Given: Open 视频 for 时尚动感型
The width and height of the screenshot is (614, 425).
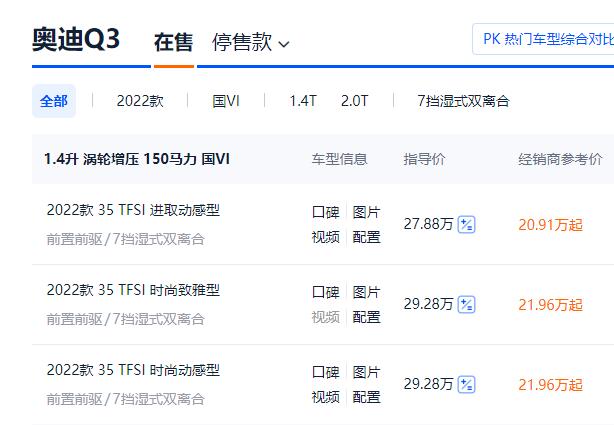Looking at the screenshot, I should click(x=325, y=397).
